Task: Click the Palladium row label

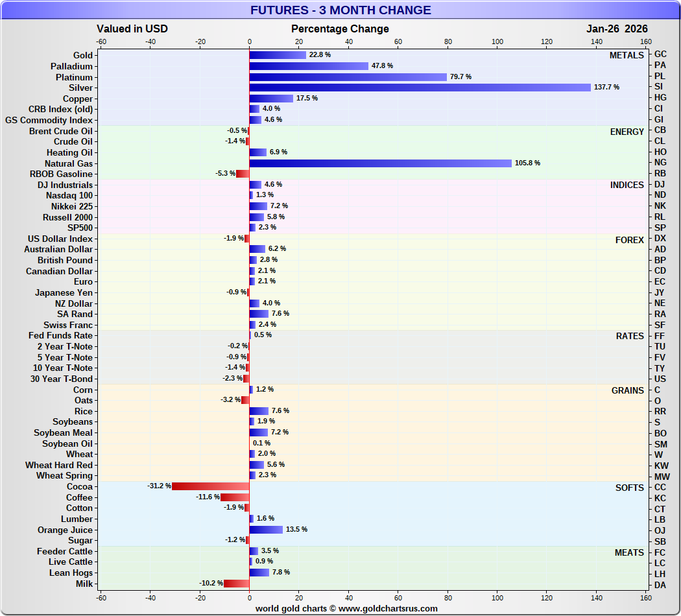Action: [x=71, y=66]
